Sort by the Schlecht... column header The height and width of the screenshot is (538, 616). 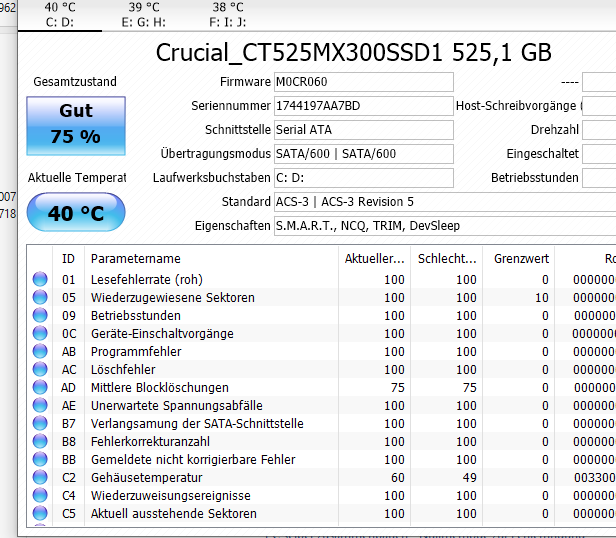coord(447,259)
